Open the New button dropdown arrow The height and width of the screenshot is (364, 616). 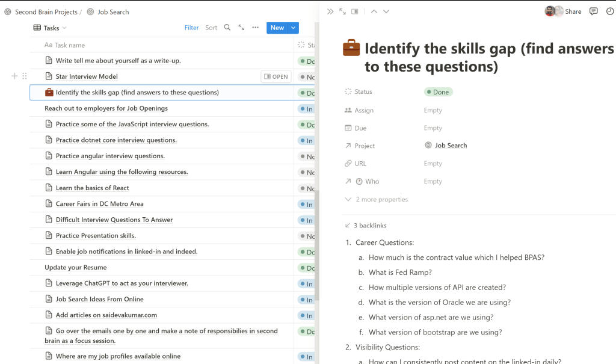[x=293, y=28]
